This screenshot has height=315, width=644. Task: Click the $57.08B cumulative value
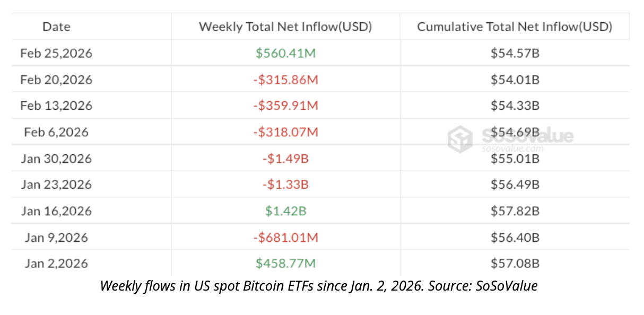click(515, 264)
